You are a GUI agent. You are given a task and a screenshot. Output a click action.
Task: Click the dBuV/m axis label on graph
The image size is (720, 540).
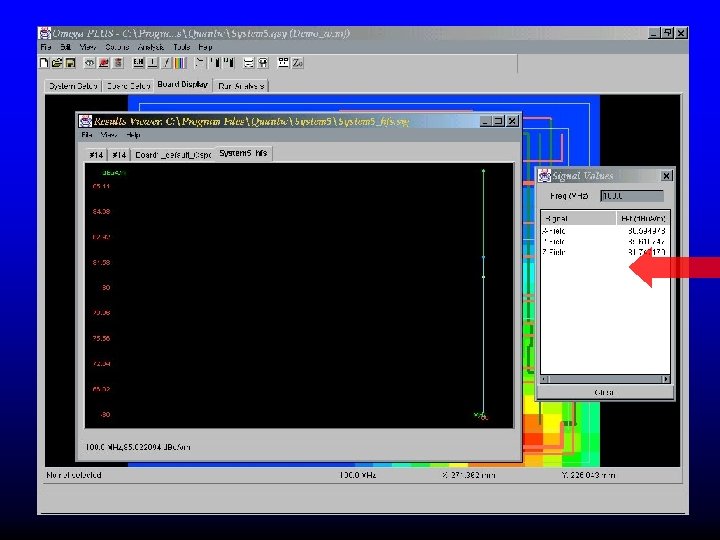113,173
